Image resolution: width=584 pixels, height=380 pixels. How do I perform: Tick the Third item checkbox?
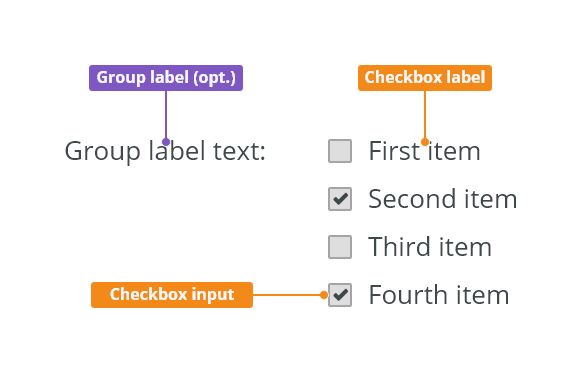click(x=340, y=247)
